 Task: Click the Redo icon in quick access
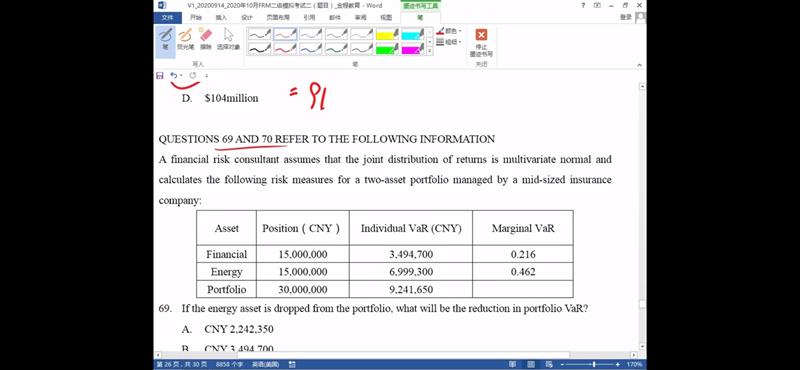click(x=193, y=76)
